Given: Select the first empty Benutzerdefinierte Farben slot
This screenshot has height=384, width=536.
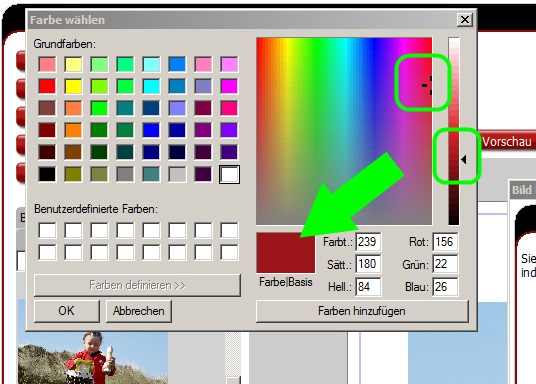Looking at the screenshot, I should [47, 230].
